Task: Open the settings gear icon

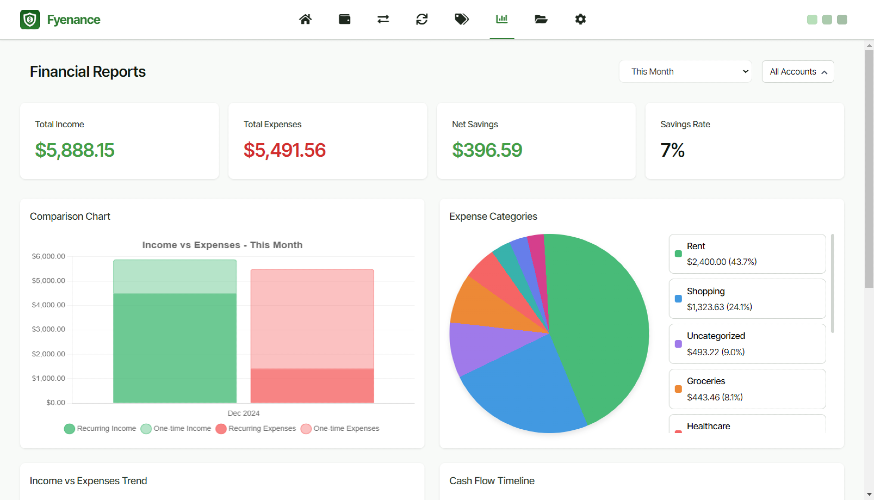Action: pos(580,20)
